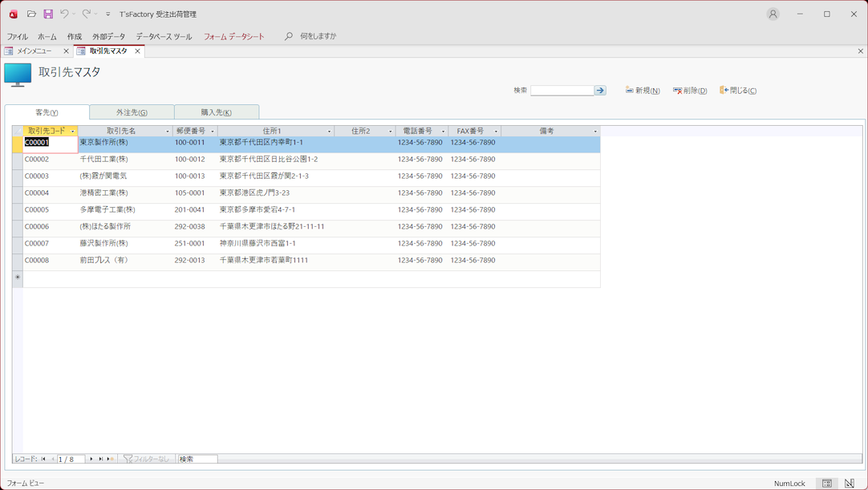868x490 pixels.
Task: Select the row selector for record C00003
Action: (x=18, y=176)
